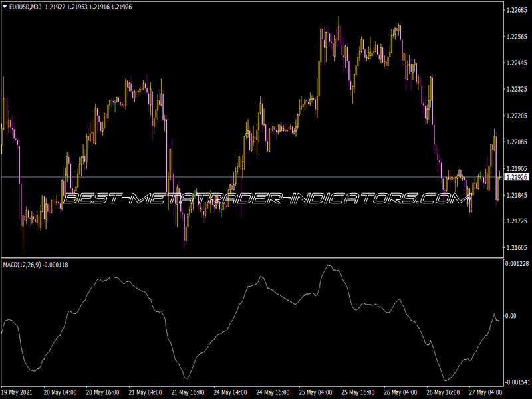Viewport: 532px width, 399px height.
Task: Select the 19 May 2021 time label
Action: point(17,392)
